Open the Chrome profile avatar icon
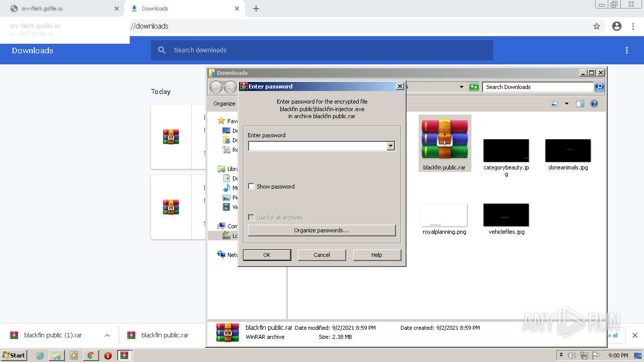 (617, 26)
